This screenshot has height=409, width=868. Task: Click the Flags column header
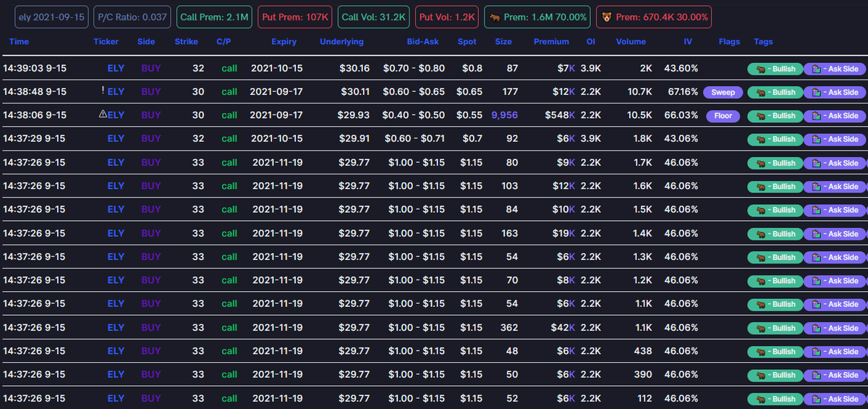pyautogui.click(x=729, y=42)
